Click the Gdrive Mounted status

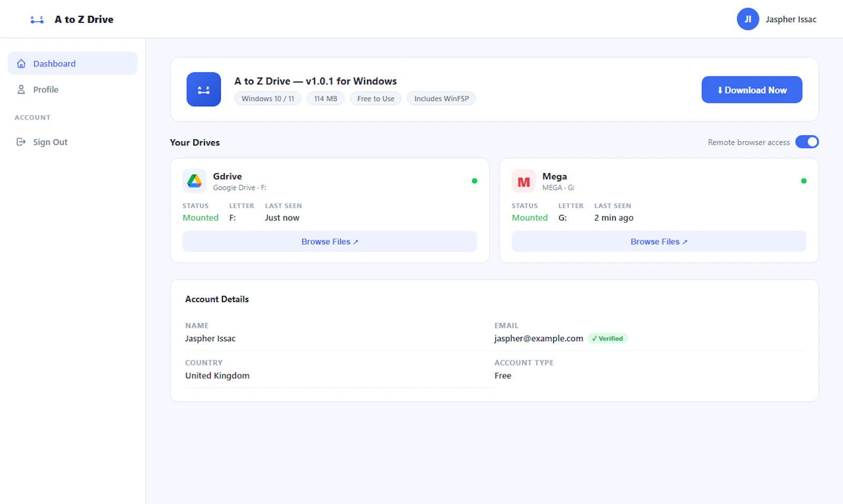point(201,218)
